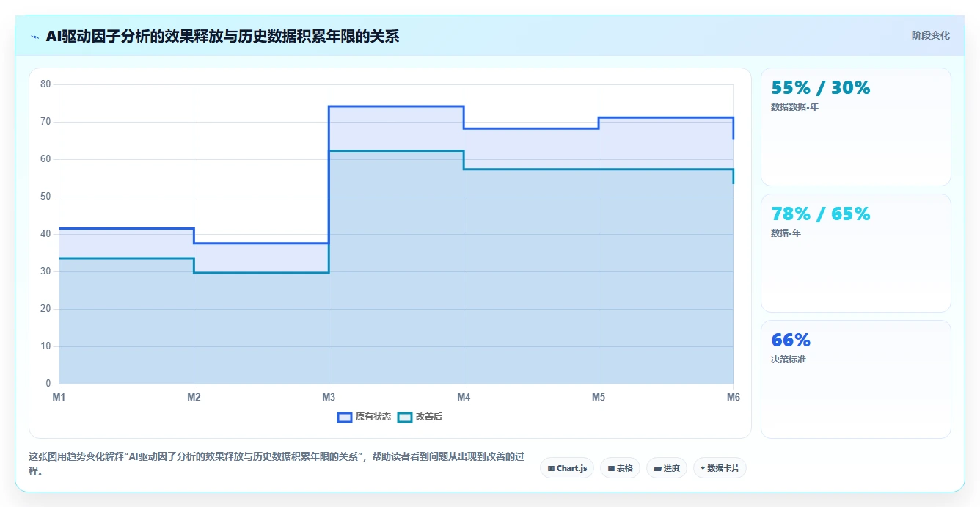The image size is (980, 507).
Task: Click the M1 axis label
Action: pos(59,397)
